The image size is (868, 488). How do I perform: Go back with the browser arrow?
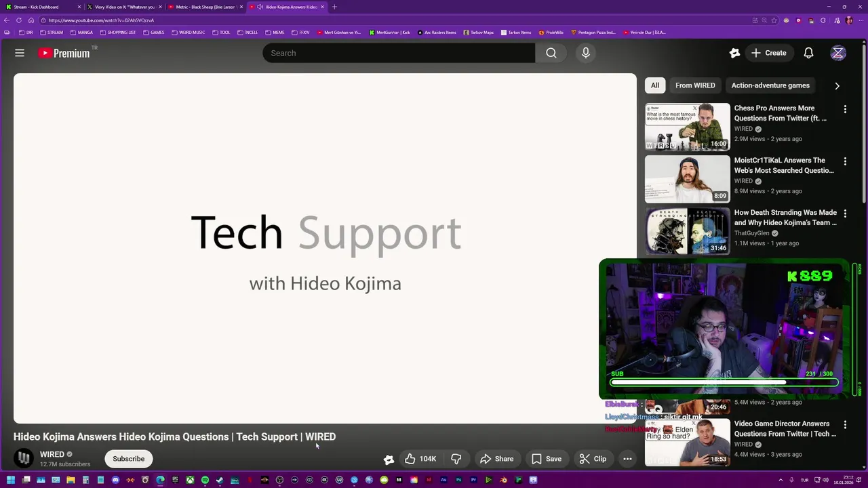7,20
